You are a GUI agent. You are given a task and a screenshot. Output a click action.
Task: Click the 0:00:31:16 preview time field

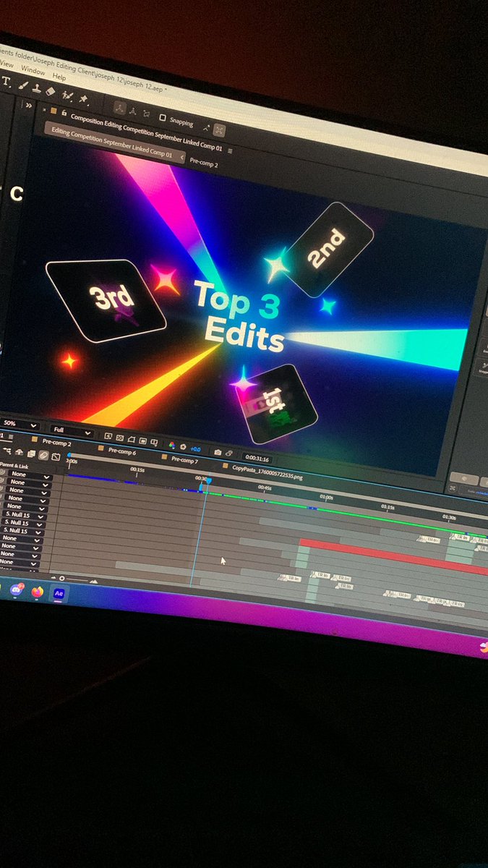point(257,458)
